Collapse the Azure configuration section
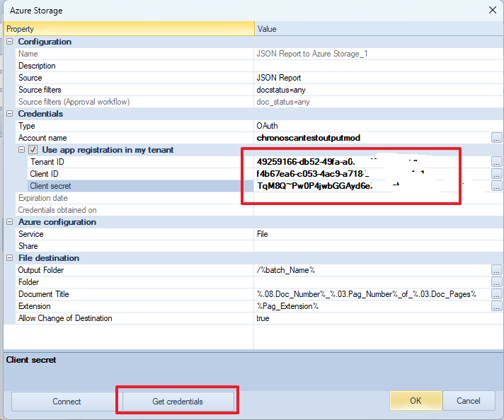The height and width of the screenshot is (420, 504). tap(10, 222)
